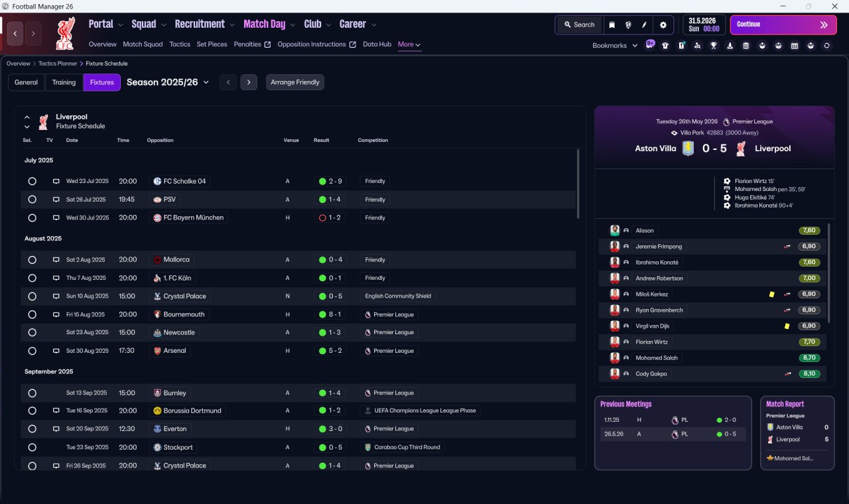Click the Premier League logo in the 1.11.25 meeting
Image resolution: width=849 pixels, height=504 pixels.
[x=675, y=420]
